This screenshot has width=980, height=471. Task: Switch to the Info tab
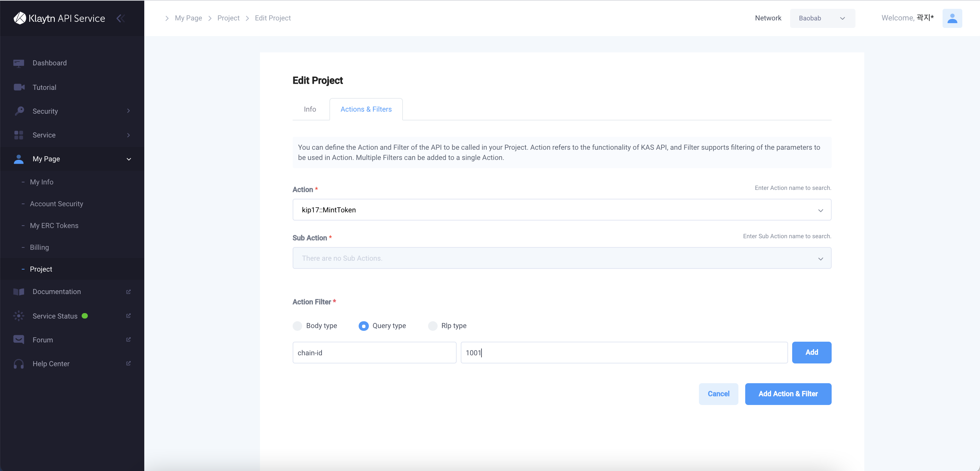pos(310,109)
